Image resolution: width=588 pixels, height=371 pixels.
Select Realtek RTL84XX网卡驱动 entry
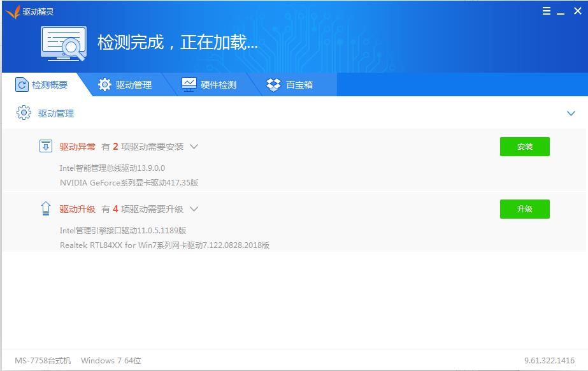[x=164, y=245]
